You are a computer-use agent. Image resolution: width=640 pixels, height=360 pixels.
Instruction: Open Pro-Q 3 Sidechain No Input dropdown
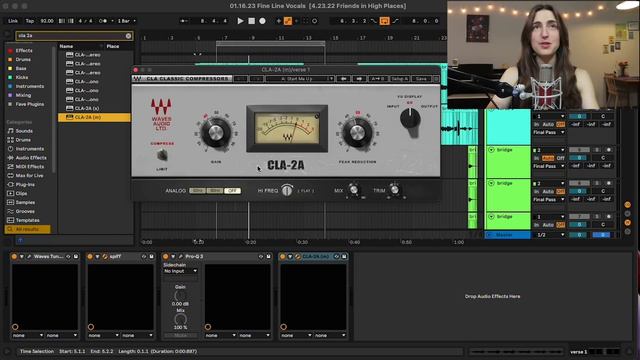(180, 271)
